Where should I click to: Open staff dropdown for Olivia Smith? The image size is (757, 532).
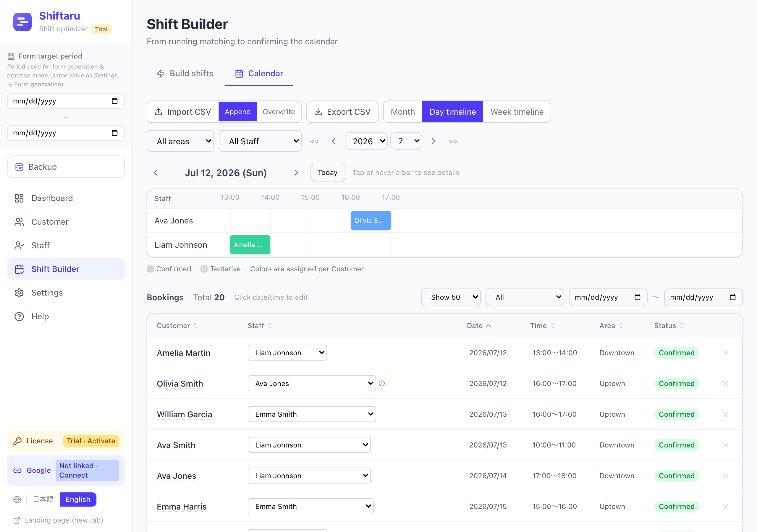tap(312, 383)
